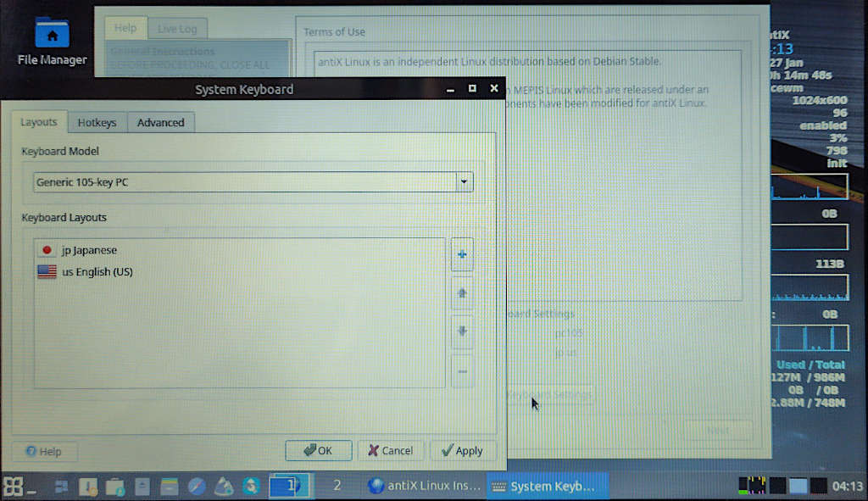Image resolution: width=868 pixels, height=501 pixels.
Task: Click the add keyboard layout plus button
Action: click(462, 254)
